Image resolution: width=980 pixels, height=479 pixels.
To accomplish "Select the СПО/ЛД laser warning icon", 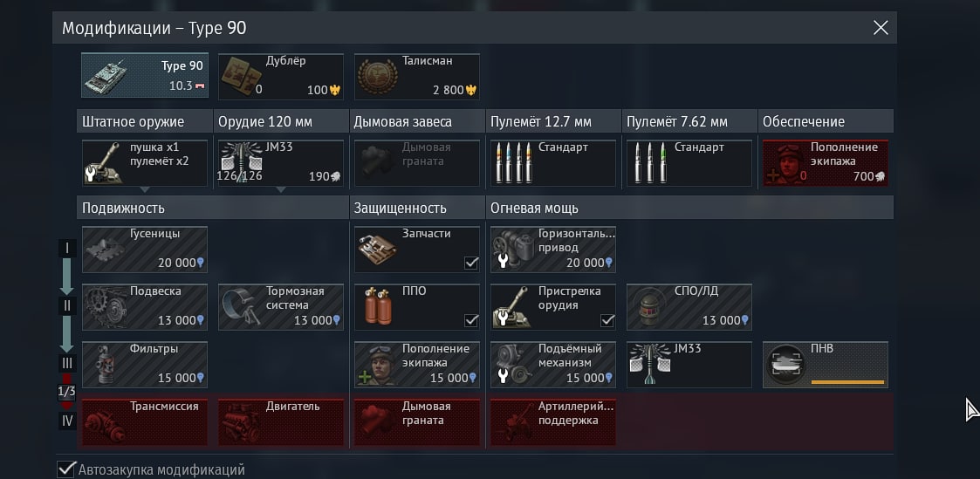I will click(648, 307).
